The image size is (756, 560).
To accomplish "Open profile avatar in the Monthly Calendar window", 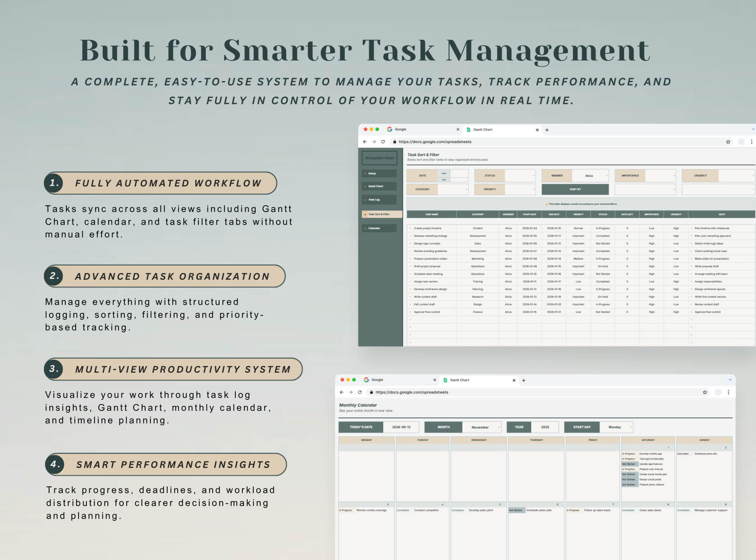I will click(718, 392).
